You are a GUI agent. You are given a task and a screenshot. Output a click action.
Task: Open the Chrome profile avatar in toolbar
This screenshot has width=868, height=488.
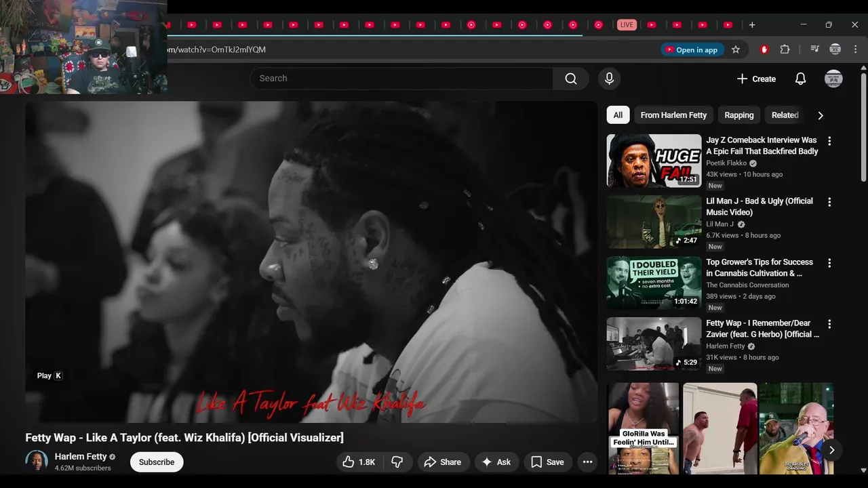click(835, 49)
